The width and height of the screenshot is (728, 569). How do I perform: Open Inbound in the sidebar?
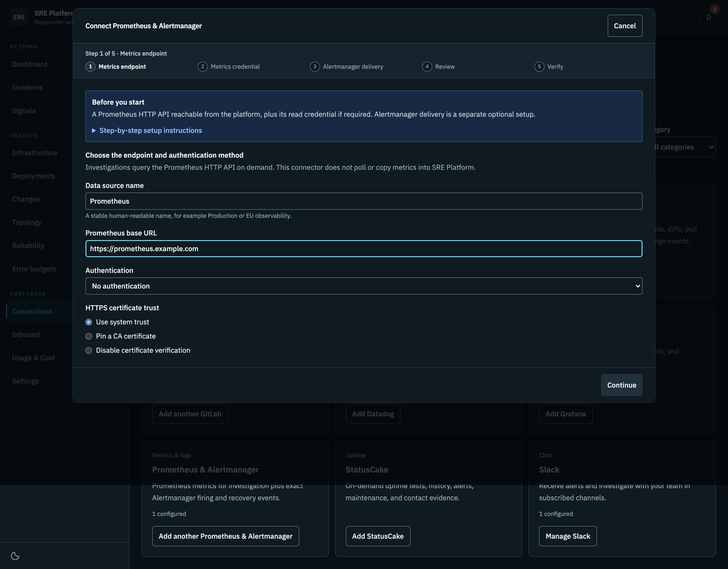pyautogui.click(x=26, y=335)
